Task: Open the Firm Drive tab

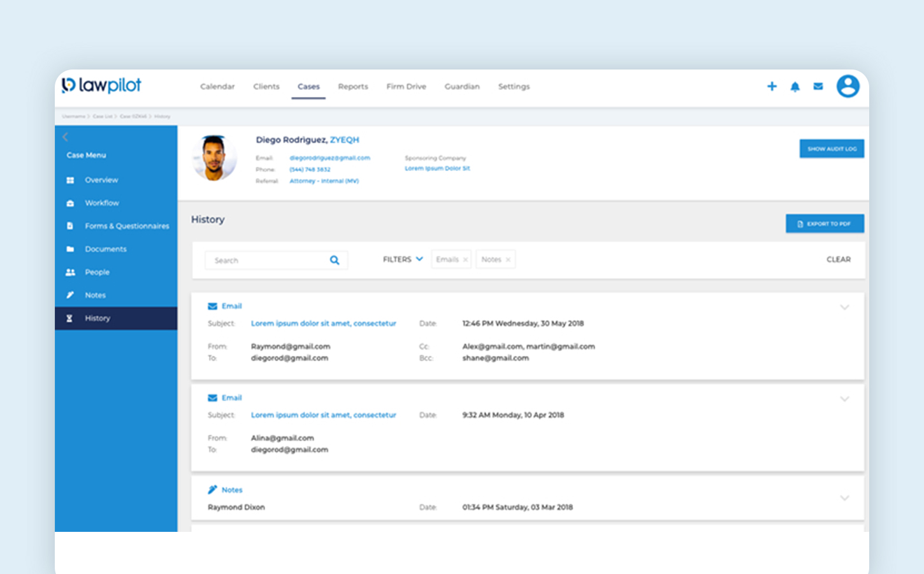Action: pyautogui.click(x=406, y=87)
